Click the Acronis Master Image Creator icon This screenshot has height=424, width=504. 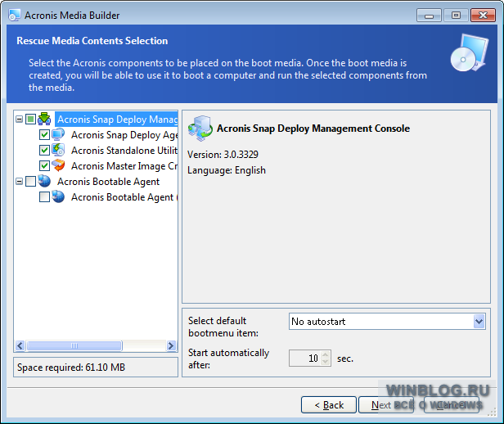[58, 165]
